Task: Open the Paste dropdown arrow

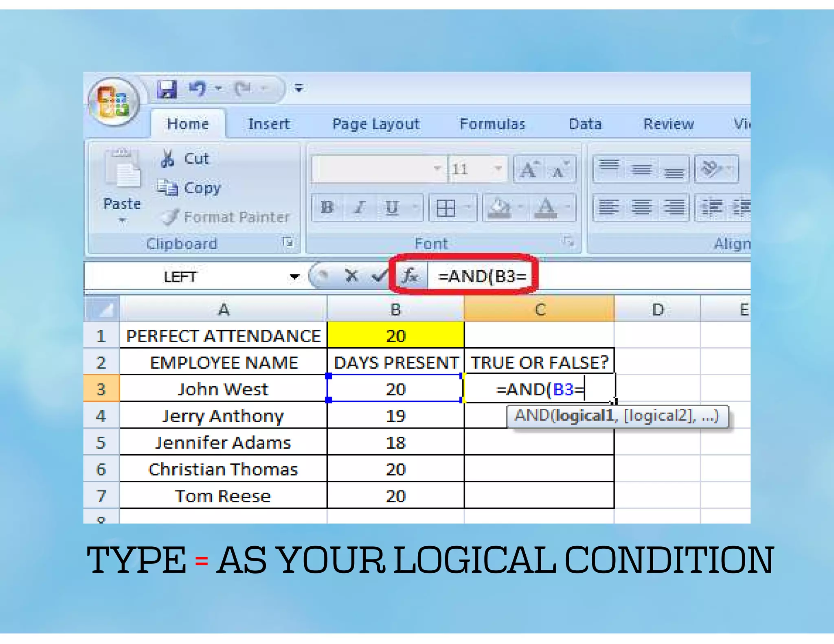Action: point(122,220)
